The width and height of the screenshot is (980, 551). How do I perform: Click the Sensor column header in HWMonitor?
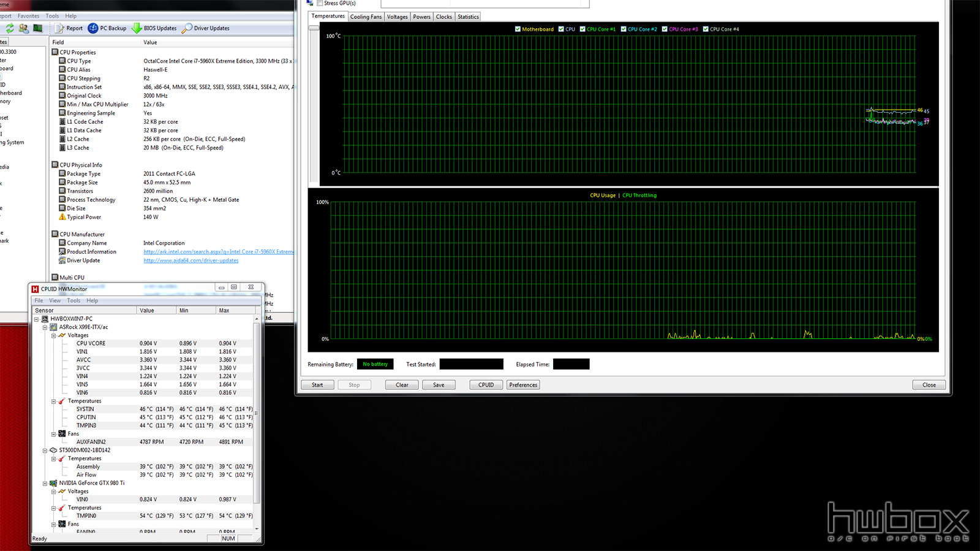pos(85,311)
